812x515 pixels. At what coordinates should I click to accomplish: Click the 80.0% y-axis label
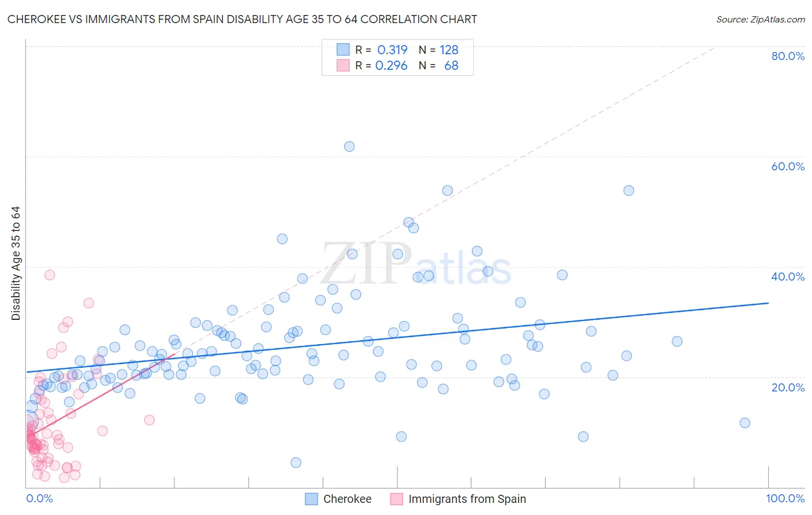(x=788, y=56)
